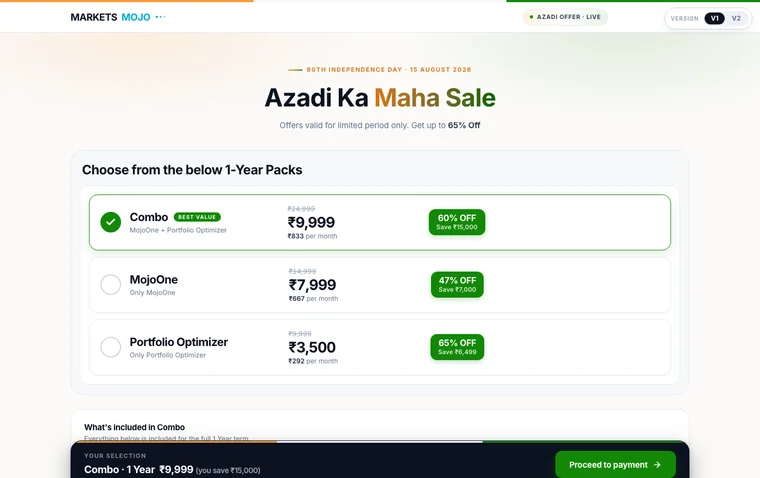Click the arrow in Proceed to payment
760x478 pixels.
click(657, 464)
